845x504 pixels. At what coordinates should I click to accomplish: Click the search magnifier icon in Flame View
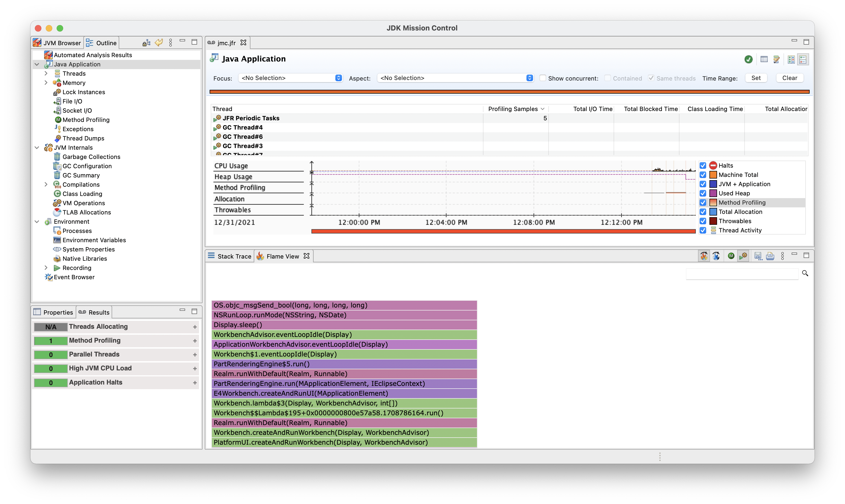pyautogui.click(x=805, y=273)
